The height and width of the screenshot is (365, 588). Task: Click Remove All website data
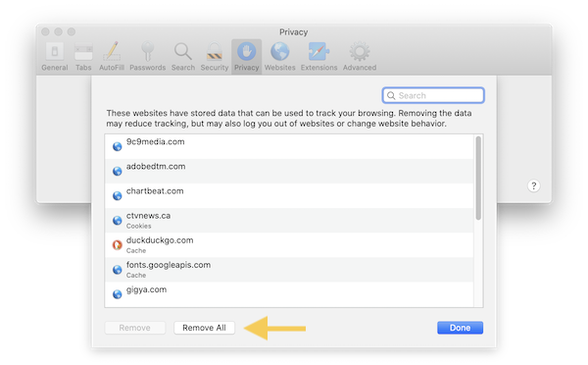(204, 328)
